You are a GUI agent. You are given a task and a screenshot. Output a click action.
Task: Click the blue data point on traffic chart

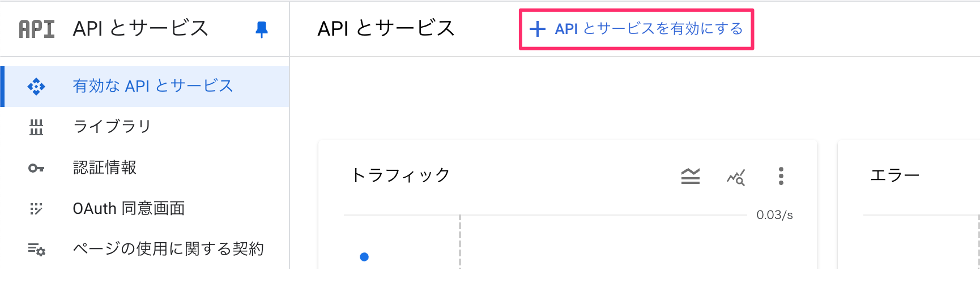click(364, 257)
